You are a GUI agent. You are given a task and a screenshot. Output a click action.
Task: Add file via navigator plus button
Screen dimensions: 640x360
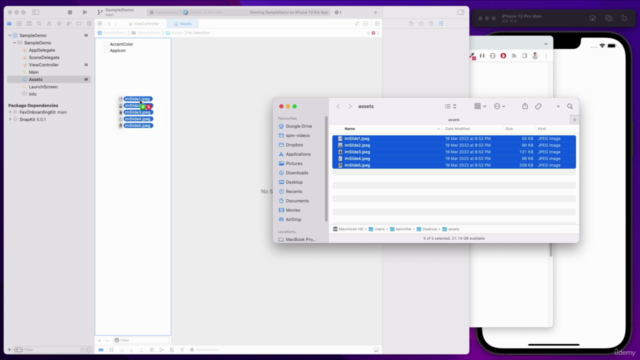coord(9,350)
